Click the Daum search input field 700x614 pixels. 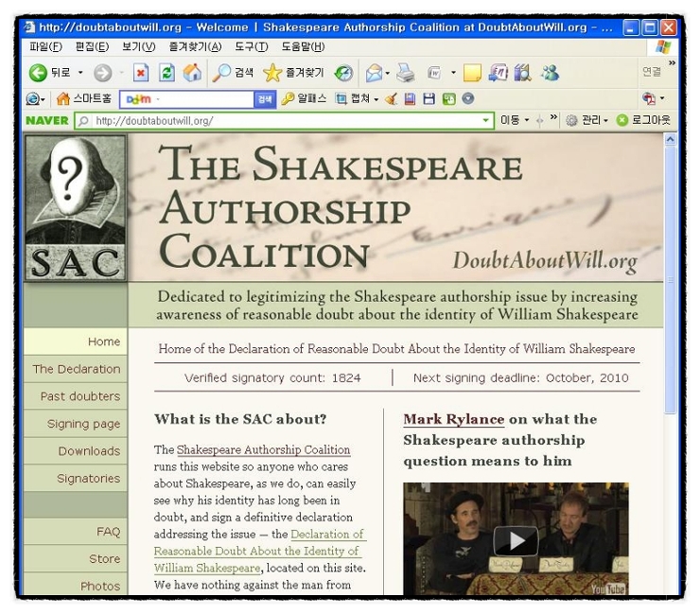point(186,99)
